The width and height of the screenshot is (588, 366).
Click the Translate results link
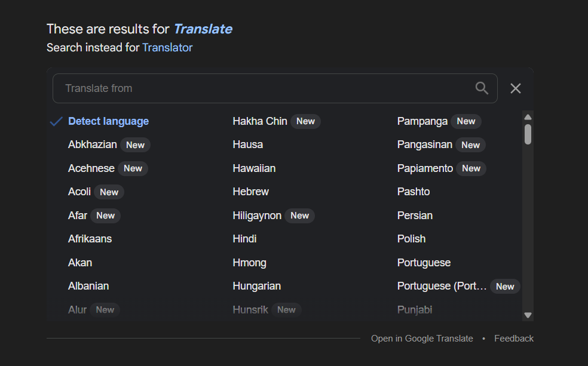[x=203, y=29]
